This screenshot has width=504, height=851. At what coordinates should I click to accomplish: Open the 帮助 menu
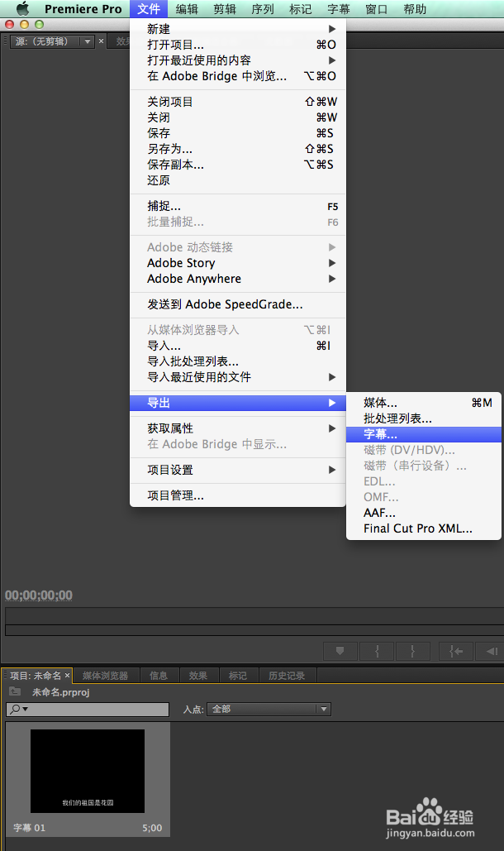[415, 8]
